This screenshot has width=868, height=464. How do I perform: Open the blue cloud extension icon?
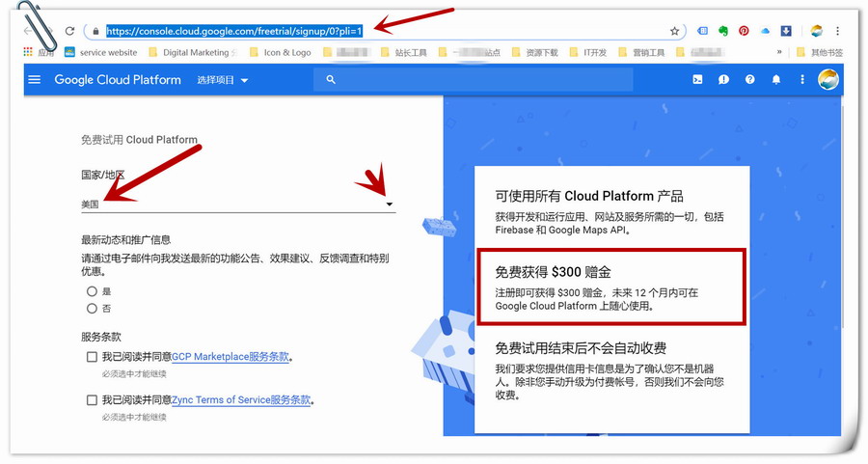click(x=765, y=31)
